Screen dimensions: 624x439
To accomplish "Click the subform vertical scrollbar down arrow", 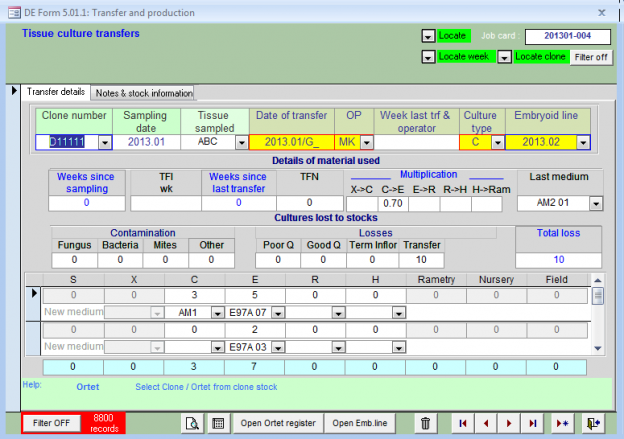I will (598, 348).
